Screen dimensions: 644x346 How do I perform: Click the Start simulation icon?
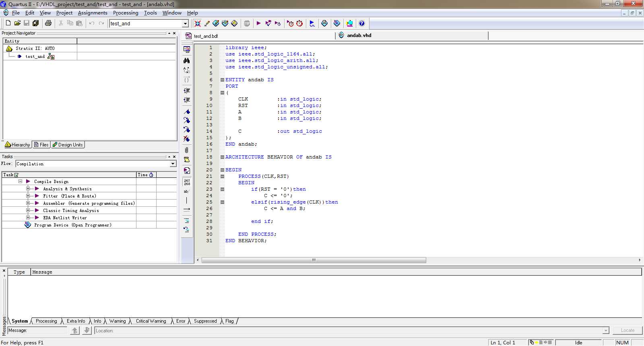[x=312, y=23]
